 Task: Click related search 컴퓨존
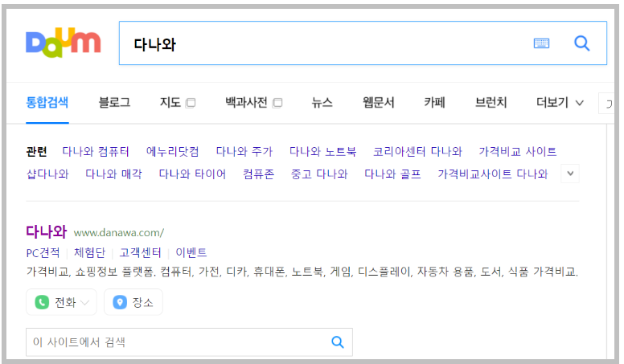pos(258,174)
